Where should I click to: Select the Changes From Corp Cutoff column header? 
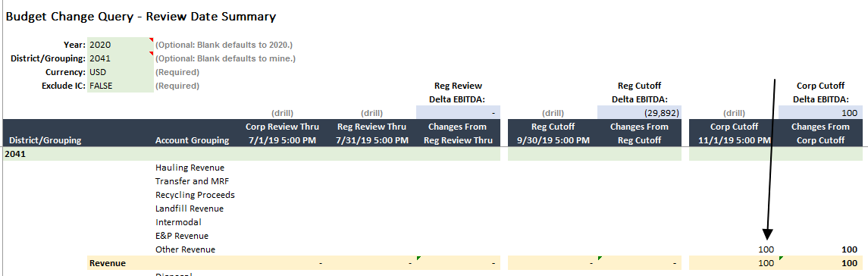pyautogui.click(x=819, y=133)
